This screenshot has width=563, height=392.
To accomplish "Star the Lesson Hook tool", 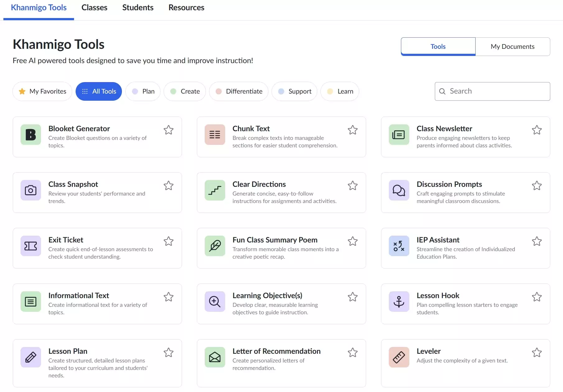I will (537, 297).
